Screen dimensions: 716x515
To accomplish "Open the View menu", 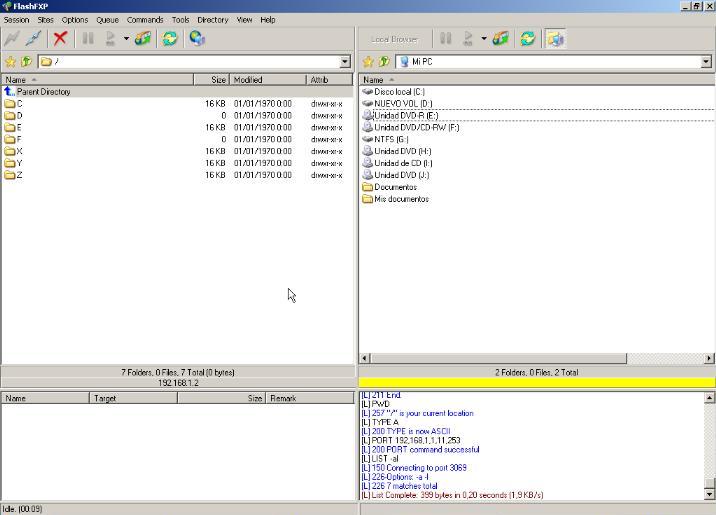I will click(x=244, y=20).
